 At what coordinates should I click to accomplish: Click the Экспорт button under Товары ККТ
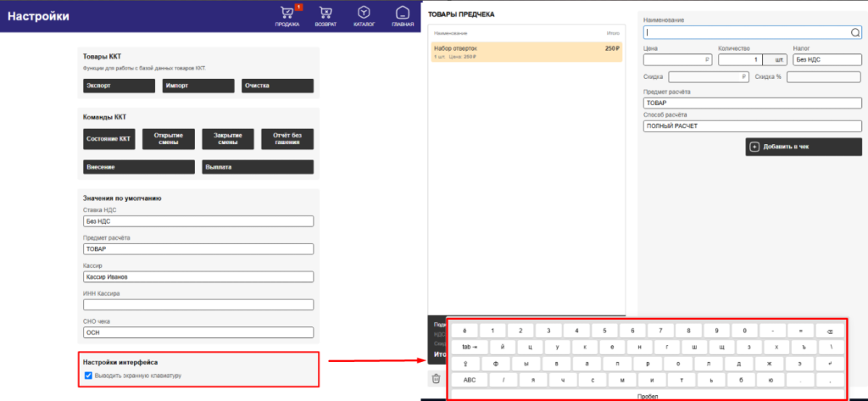pyautogui.click(x=119, y=86)
